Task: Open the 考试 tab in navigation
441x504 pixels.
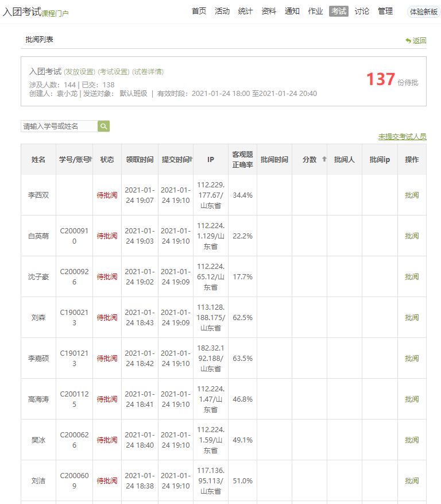Action: tap(338, 11)
